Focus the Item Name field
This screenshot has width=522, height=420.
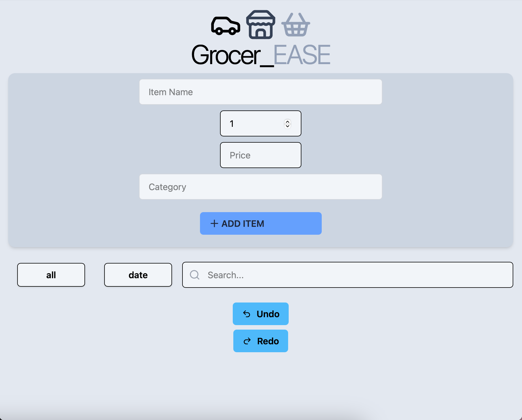(x=260, y=92)
